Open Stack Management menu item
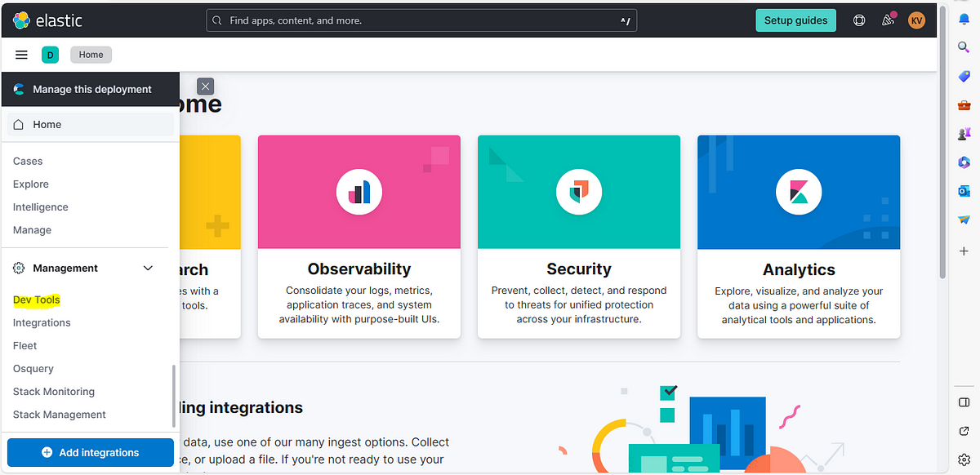The width and height of the screenshot is (980, 475). [60, 415]
